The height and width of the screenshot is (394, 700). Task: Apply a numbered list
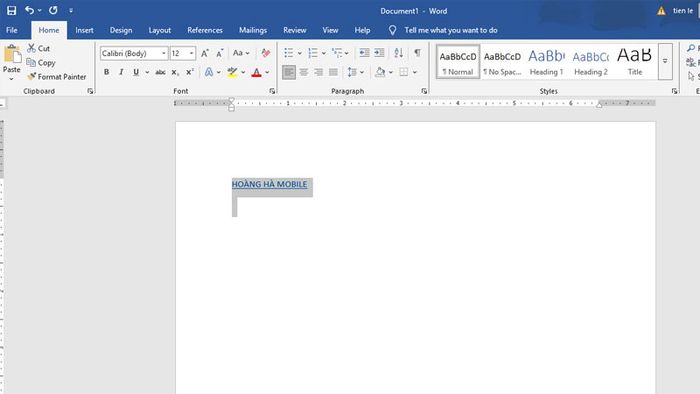(313, 53)
